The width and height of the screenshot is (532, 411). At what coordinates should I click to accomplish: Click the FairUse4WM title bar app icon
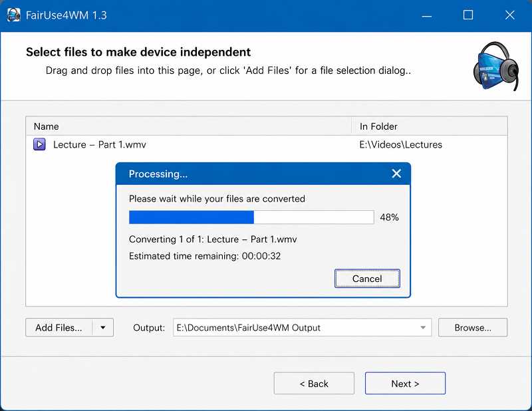pos(13,15)
